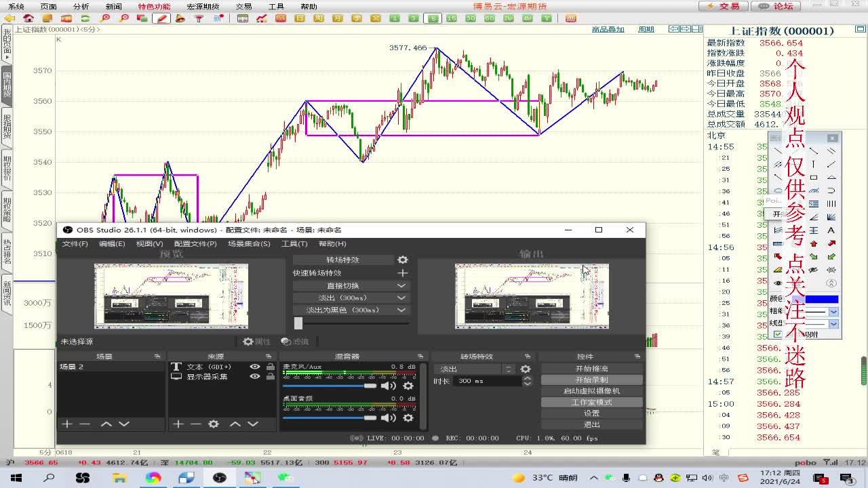This screenshot has height=488, width=868.
Task: Toggle lock on 文本 (GDI+) source
Action: [x=271, y=367]
